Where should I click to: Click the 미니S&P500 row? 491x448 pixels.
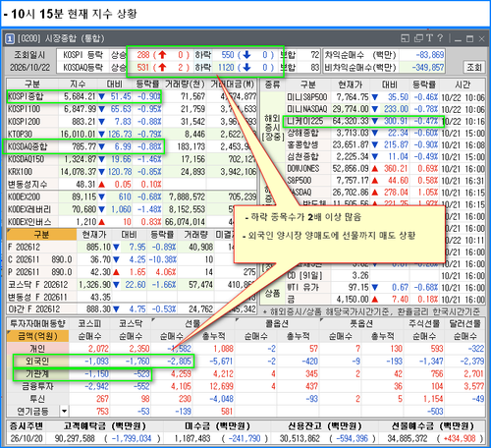point(385,97)
